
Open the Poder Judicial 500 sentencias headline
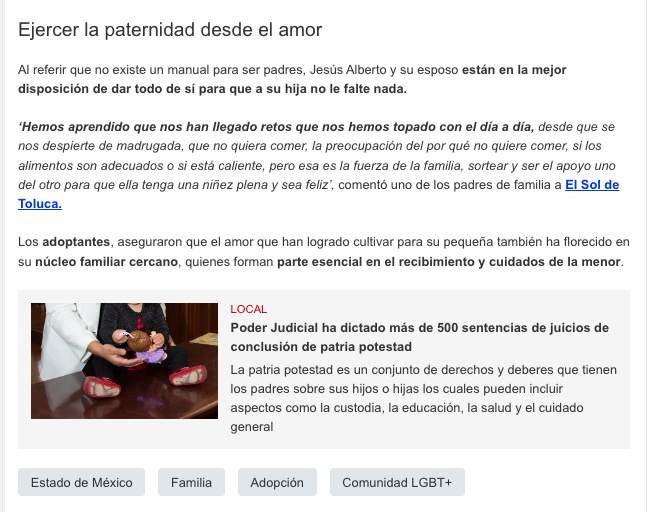[419, 337]
